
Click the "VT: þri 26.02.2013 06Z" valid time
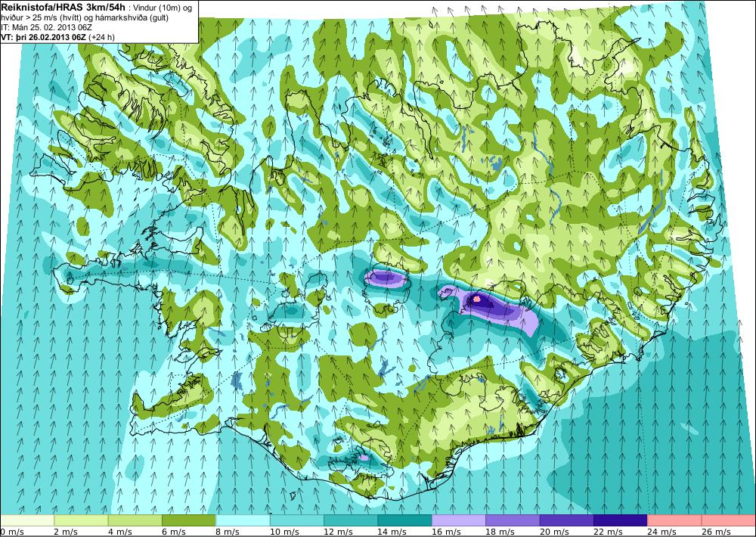pos(44,37)
